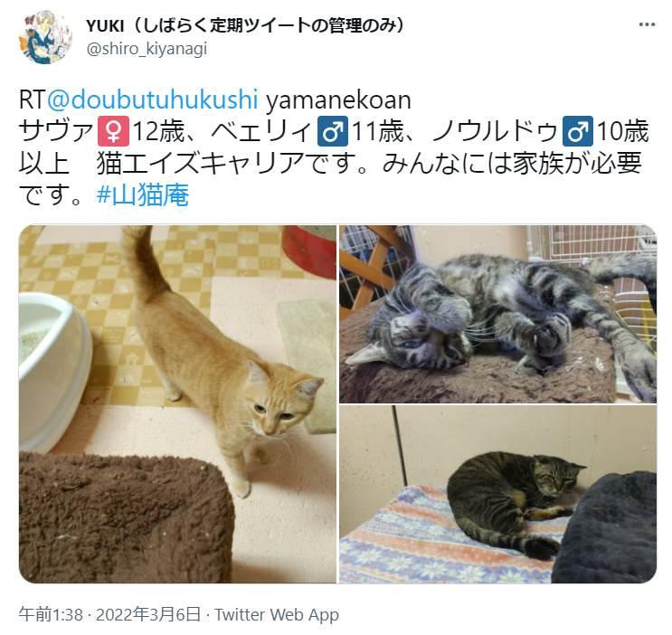Open the 午前1:38 timestamp link
This screenshot has width=672, height=635.
coord(51,614)
